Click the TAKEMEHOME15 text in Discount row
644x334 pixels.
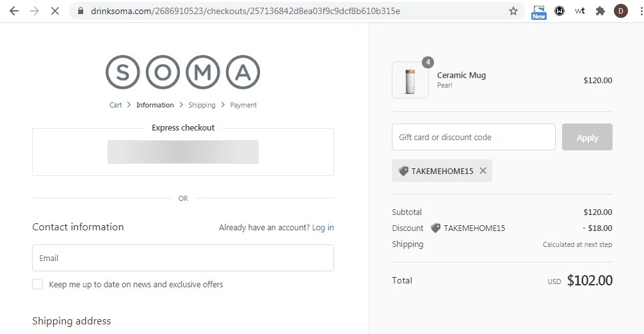[474, 228]
